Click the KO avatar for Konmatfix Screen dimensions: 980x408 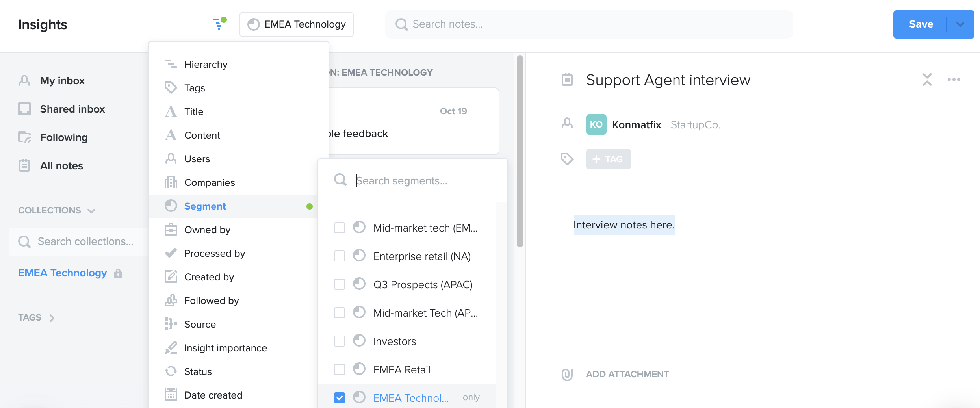[596, 124]
